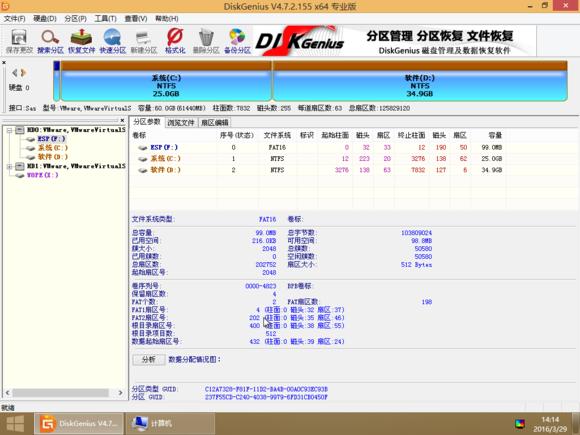Click the ESP(F:) drive icon in partition table
Screen dimensions: 580x435
click(142, 148)
